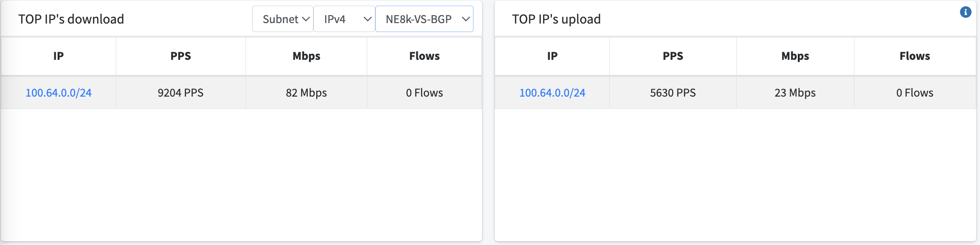Viewport: 980px width, 245px height.
Task: Open the Subnet dropdown
Action: 283,19
